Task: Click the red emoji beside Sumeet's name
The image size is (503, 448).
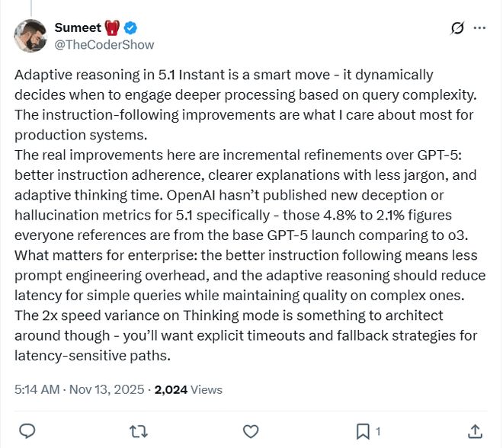Action: [x=112, y=28]
